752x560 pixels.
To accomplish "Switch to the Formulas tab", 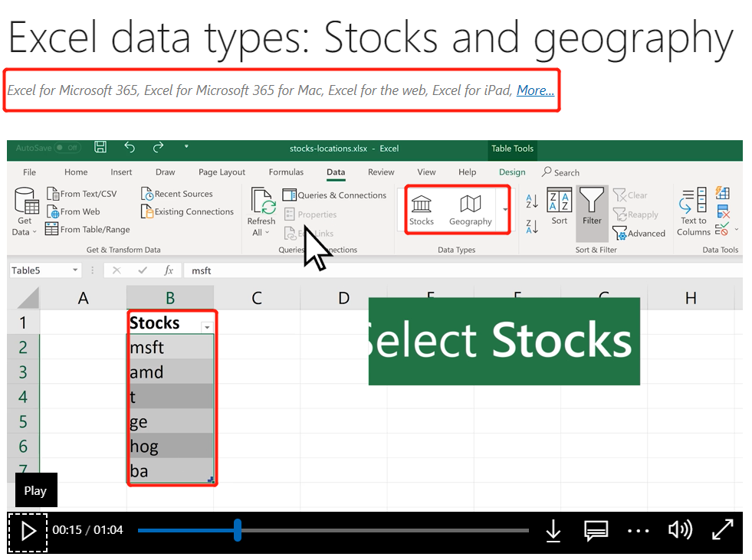I will (286, 172).
